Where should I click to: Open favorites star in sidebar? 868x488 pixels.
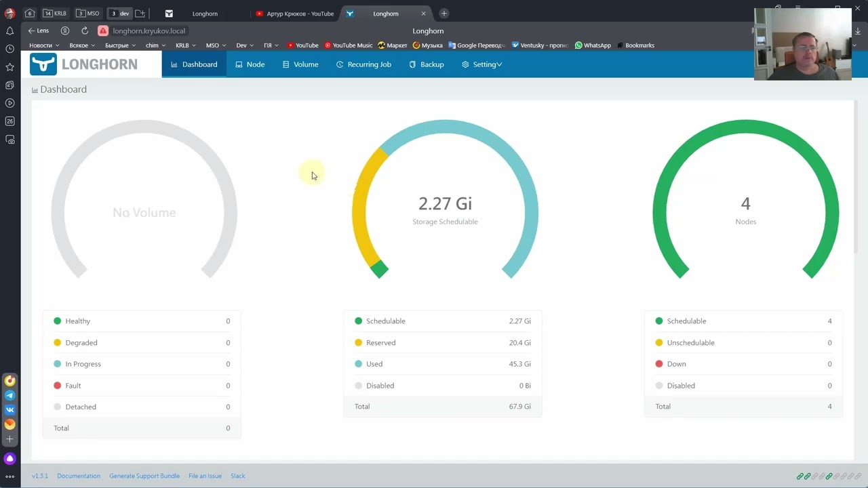tap(9, 67)
